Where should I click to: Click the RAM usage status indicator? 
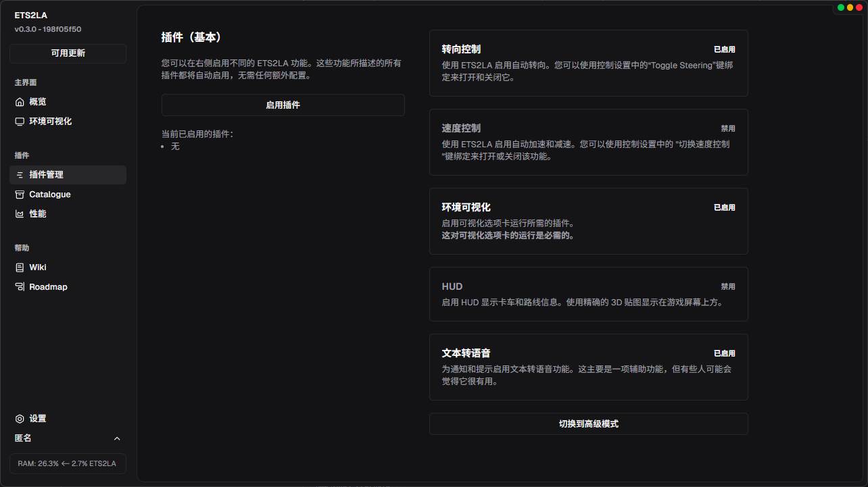[68, 463]
